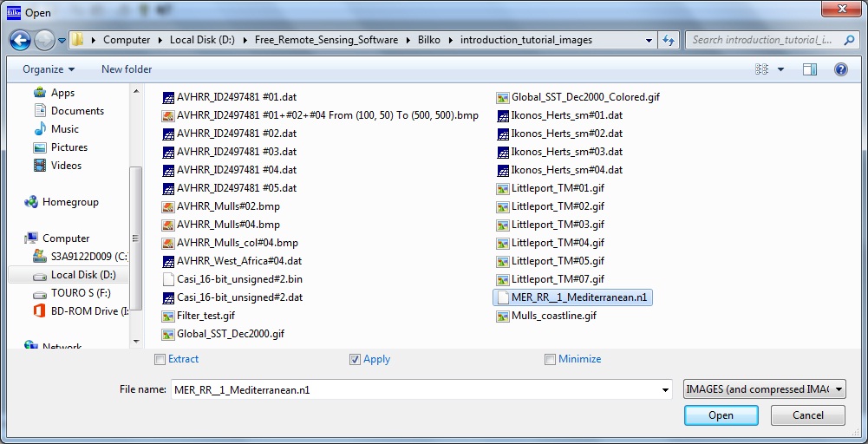Select the file name AVHRR_ID2497481 #03.dat
868x444 pixels.
tap(237, 152)
